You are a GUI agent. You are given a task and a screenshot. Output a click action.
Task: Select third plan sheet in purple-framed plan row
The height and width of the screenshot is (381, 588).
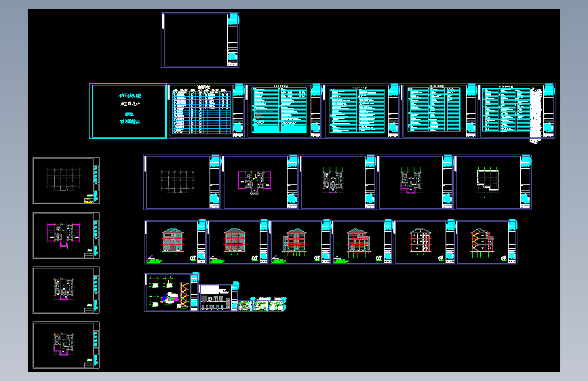[x=337, y=182]
